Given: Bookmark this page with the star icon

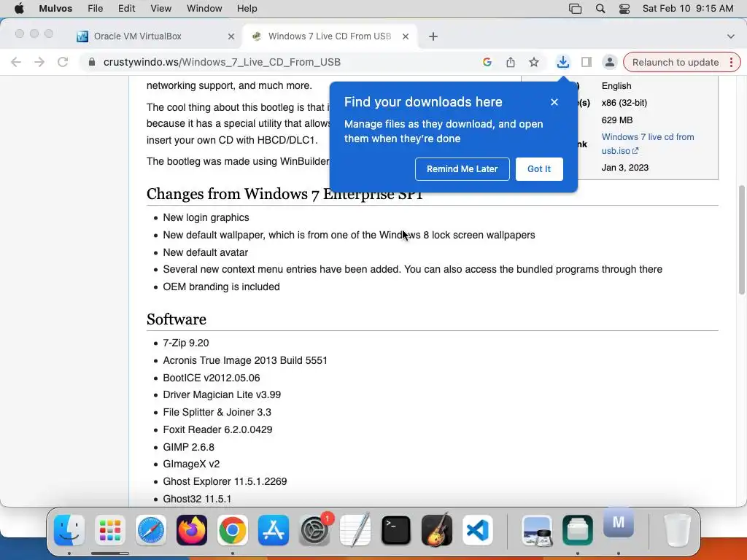Looking at the screenshot, I should pos(534,62).
